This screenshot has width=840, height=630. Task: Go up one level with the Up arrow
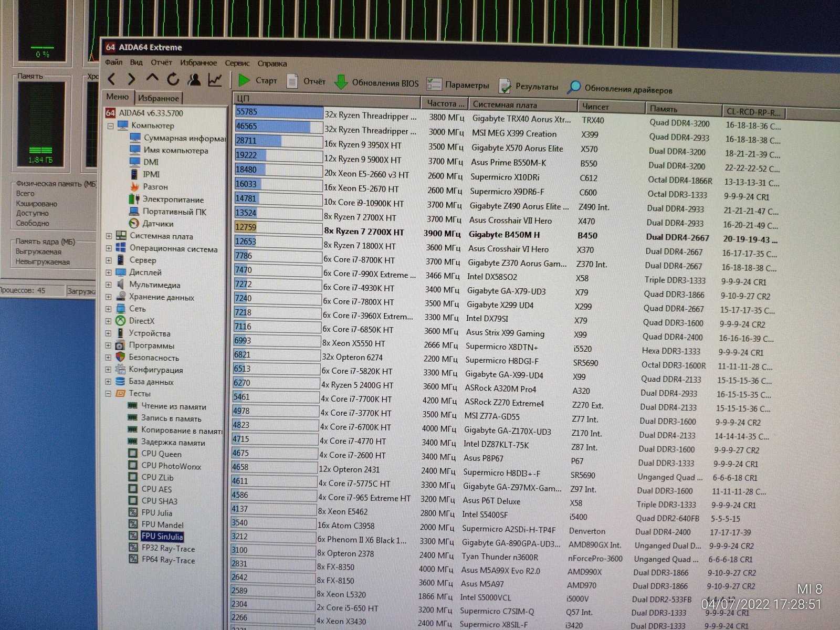tap(152, 79)
